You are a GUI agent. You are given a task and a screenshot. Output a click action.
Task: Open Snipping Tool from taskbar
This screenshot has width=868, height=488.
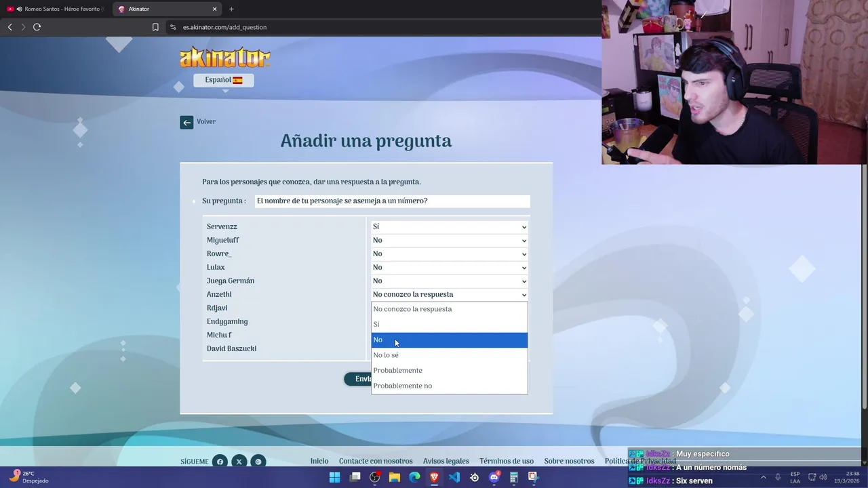click(x=533, y=477)
